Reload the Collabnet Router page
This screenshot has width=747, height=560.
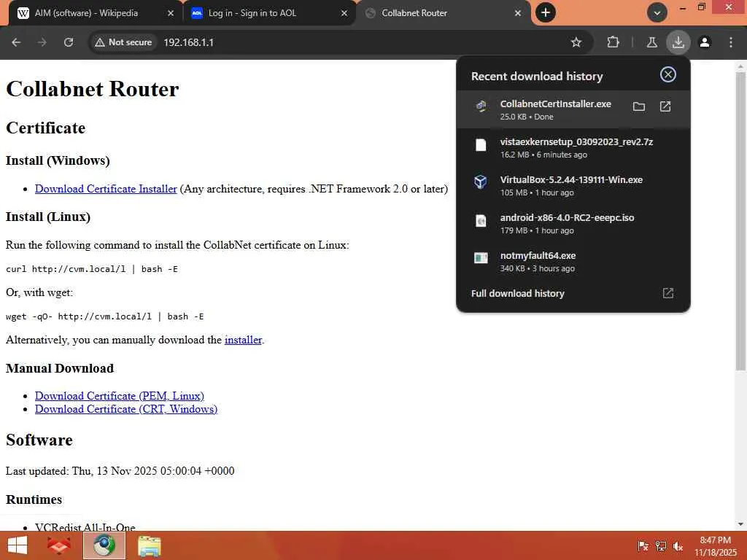[69, 42]
